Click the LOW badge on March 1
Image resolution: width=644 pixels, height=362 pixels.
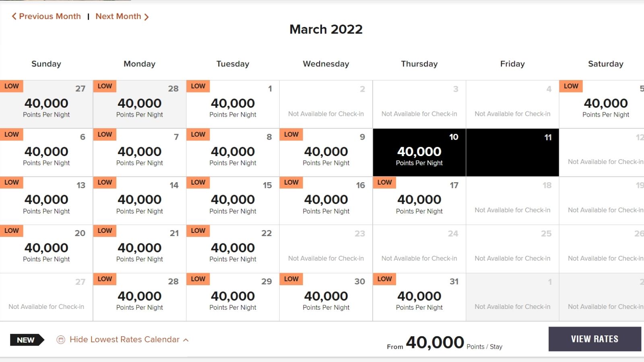click(198, 86)
